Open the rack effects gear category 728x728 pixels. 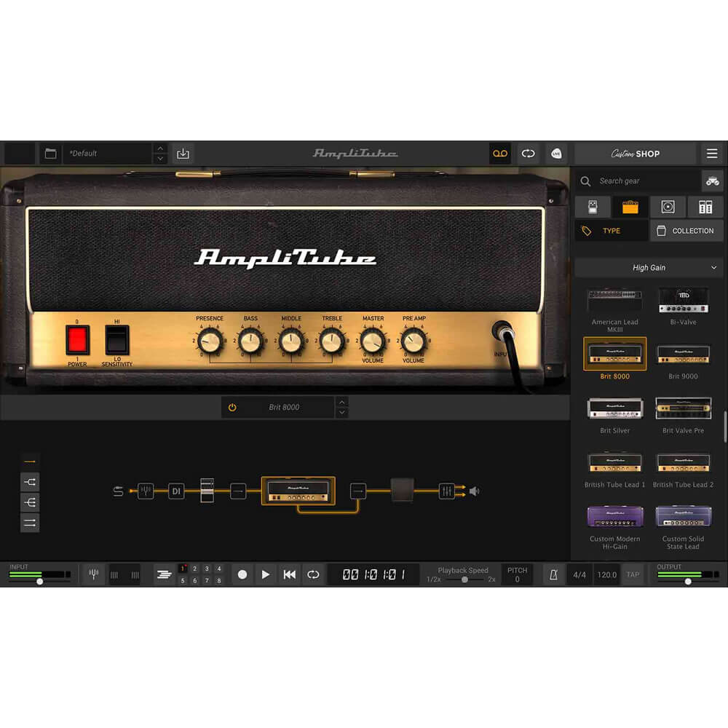(704, 207)
